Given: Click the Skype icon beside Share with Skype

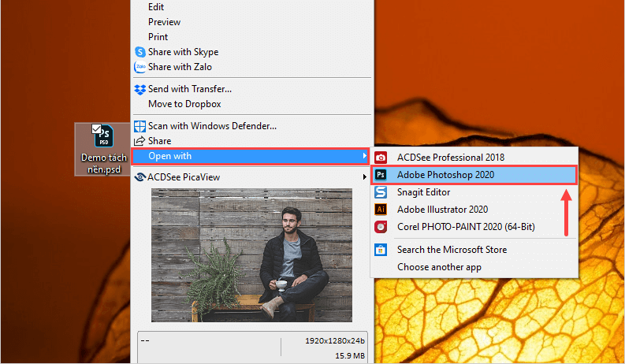Looking at the screenshot, I should (141, 52).
